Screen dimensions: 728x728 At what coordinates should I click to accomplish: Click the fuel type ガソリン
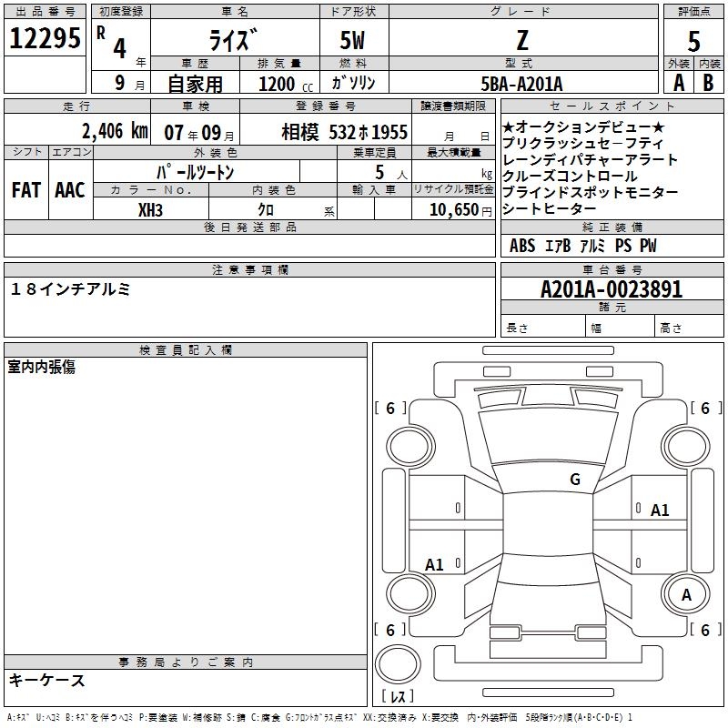[353, 83]
